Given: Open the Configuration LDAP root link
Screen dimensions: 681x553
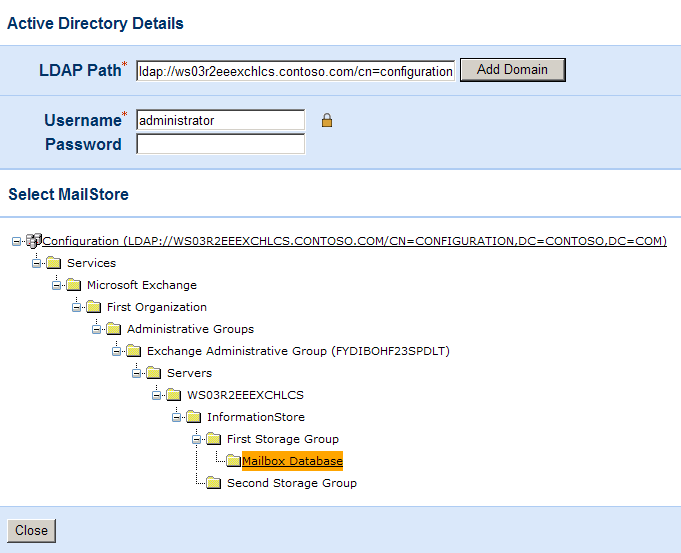Looking at the screenshot, I should [x=354, y=241].
